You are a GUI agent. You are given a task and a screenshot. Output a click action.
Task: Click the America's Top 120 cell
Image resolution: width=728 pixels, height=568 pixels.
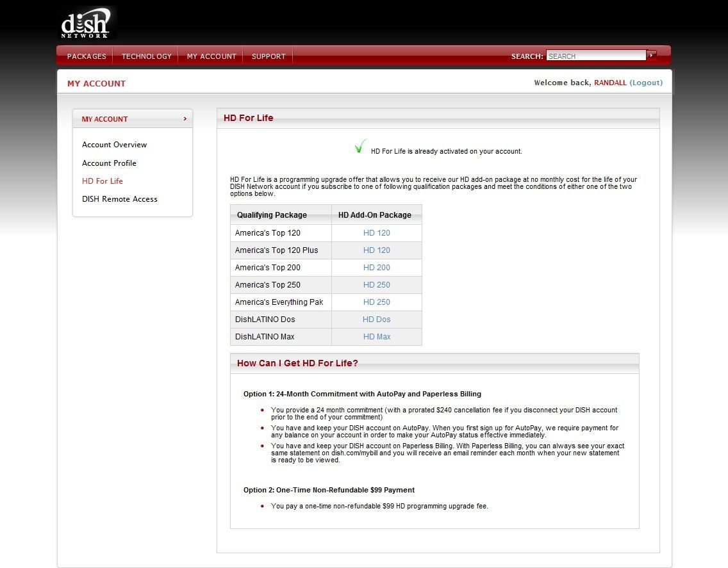281,233
